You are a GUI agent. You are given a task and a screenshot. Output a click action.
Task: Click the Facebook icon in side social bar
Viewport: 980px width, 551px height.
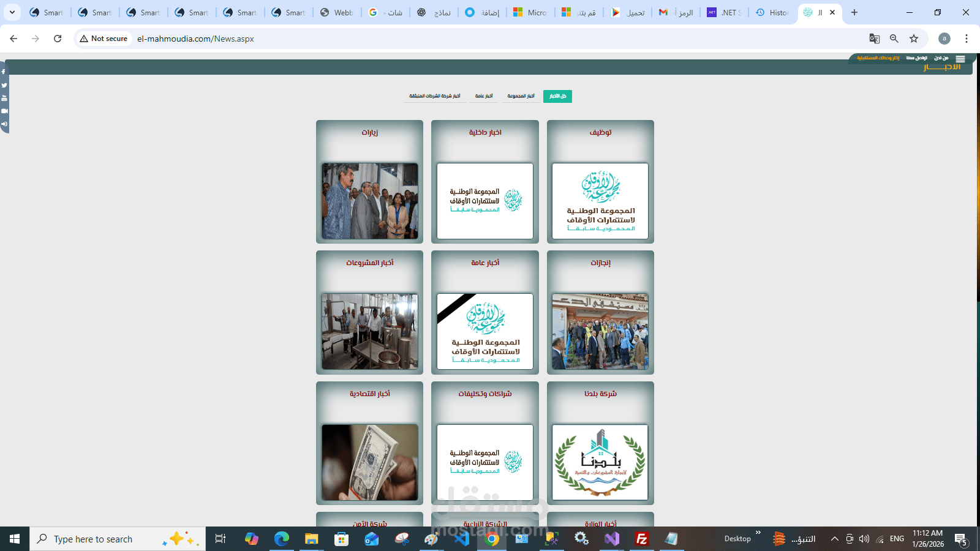[x=4, y=72]
